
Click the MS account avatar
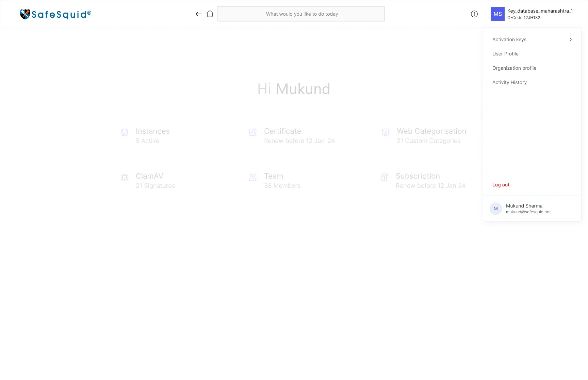(x=498, y=14)
